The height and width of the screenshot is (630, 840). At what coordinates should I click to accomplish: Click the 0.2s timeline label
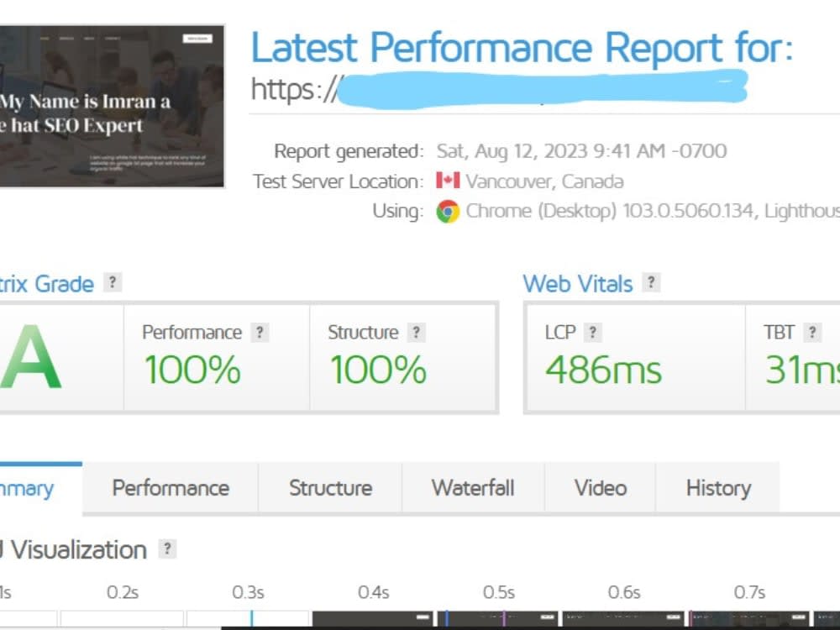tap(123, 592)
